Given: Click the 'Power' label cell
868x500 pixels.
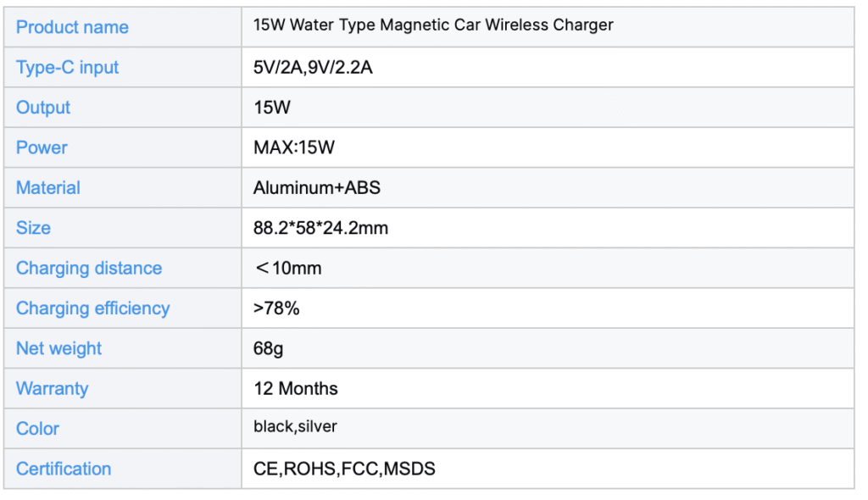Looking at the screenshot, I should tap(42, 147).
